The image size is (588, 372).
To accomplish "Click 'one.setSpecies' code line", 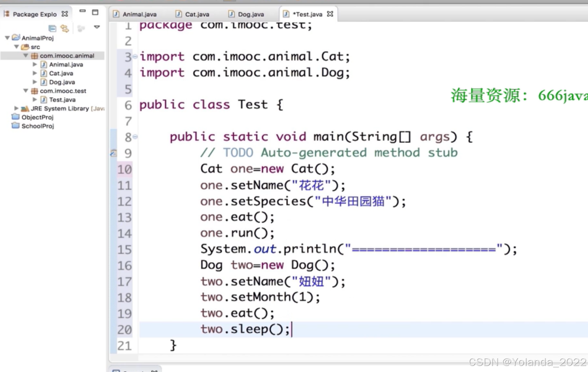I will point(303,201).
